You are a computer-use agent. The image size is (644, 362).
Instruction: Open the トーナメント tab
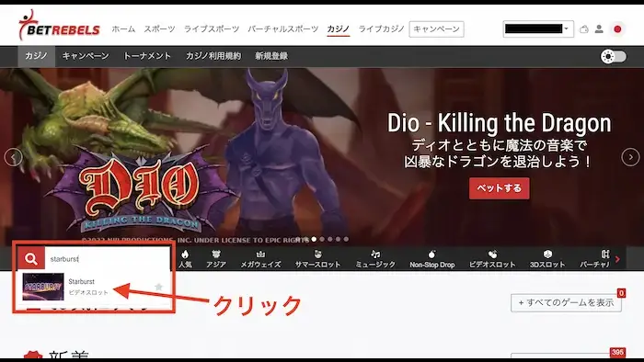(x=147, y=56)
